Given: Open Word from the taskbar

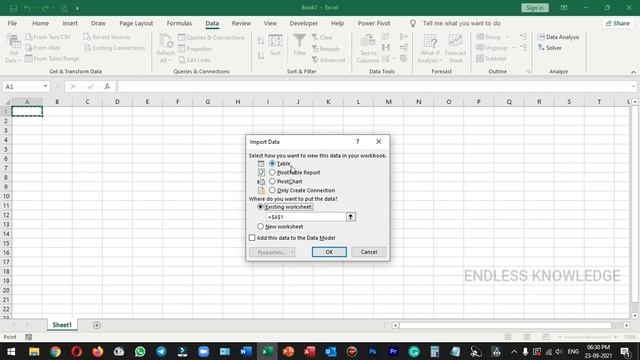Looking at the screenshot, I should (x=246, y=351).
